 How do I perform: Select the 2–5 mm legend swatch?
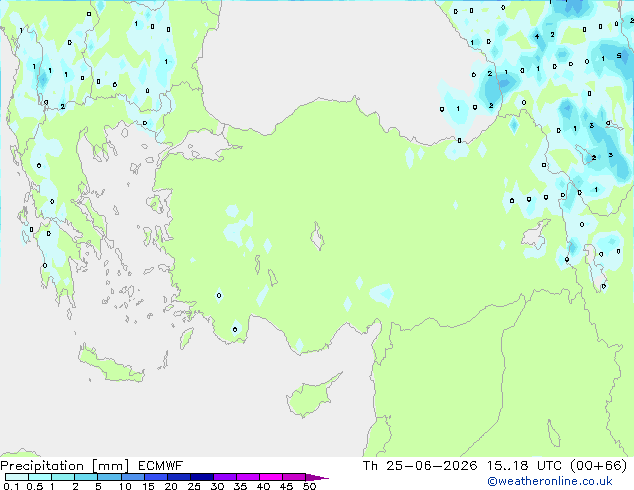(x=86, y=477)
